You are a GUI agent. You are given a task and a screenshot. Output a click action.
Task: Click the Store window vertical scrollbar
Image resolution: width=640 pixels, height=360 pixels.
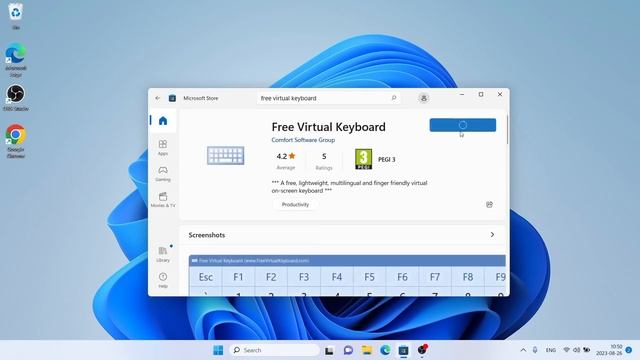click(507, 130)
